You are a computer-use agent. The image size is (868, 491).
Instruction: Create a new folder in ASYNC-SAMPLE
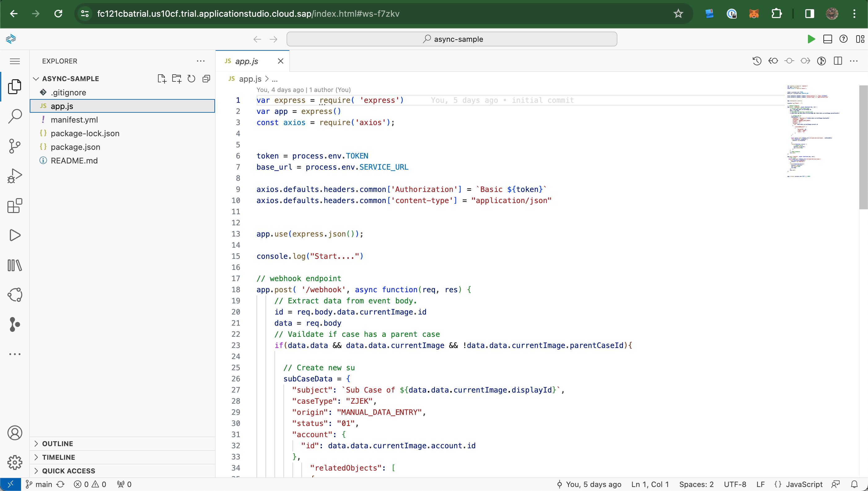pos(177,79)
